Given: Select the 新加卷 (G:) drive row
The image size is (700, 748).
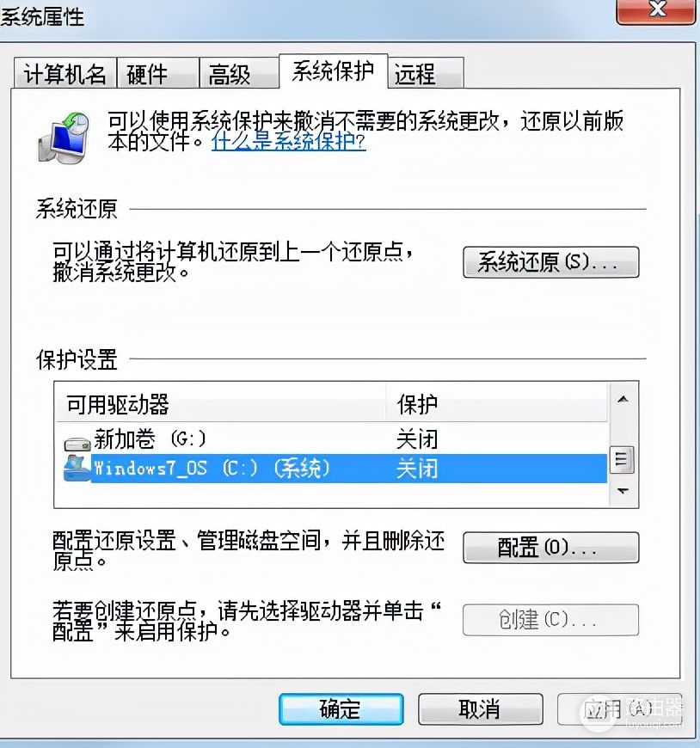Looking at the screenshot, I should pos(332,438).
